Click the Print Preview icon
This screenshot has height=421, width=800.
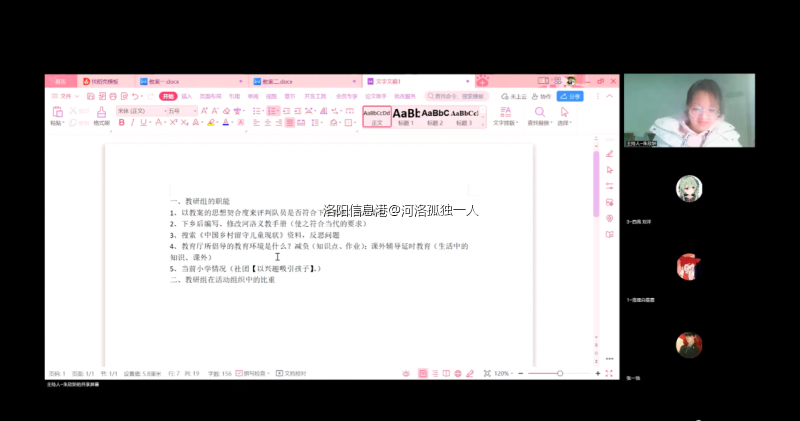click(124, 96)
